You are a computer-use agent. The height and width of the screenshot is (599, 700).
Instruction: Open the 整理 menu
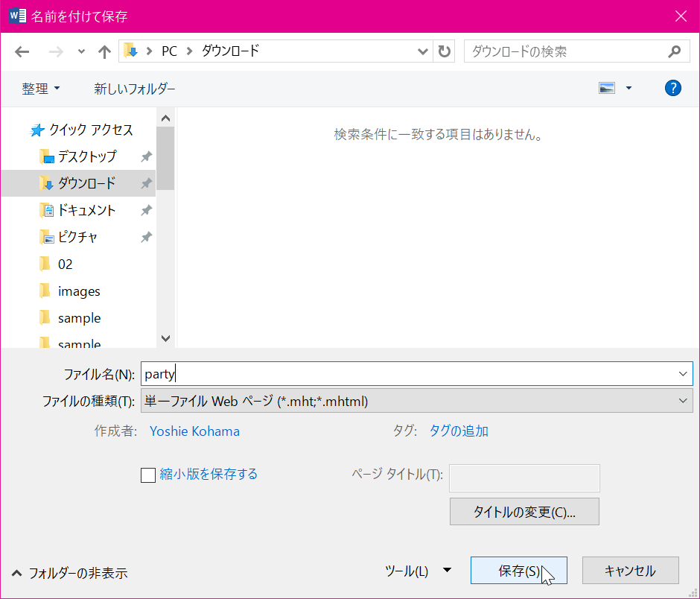click(x=41, y=89)
